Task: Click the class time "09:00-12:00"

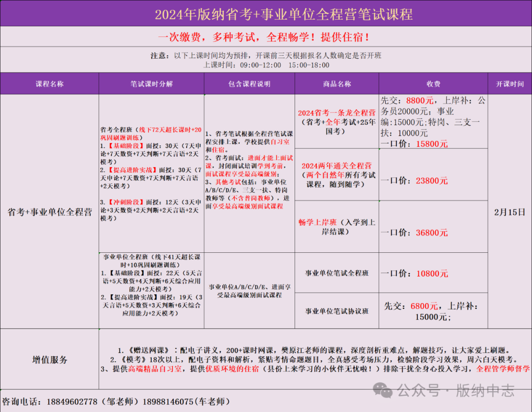Action: (x=261, y=65)
